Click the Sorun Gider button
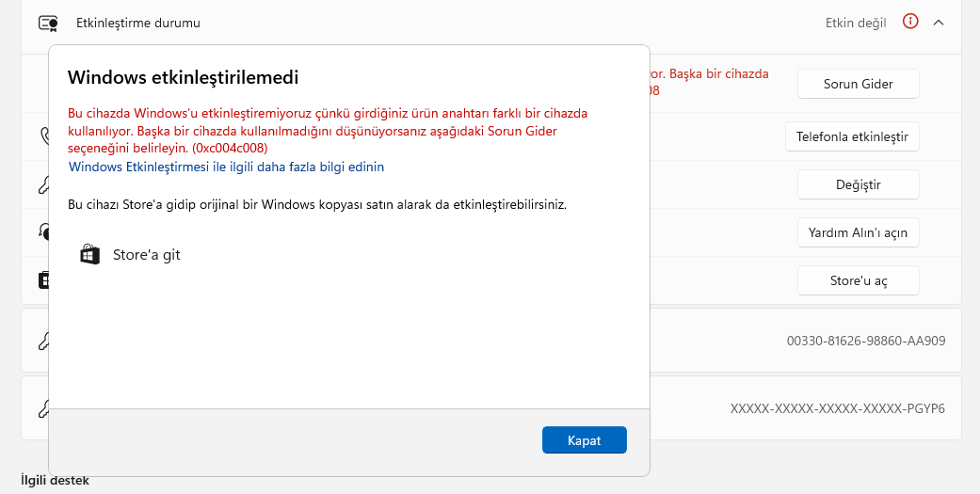Viewport: 980px width, 494px height. coord(859,84)
